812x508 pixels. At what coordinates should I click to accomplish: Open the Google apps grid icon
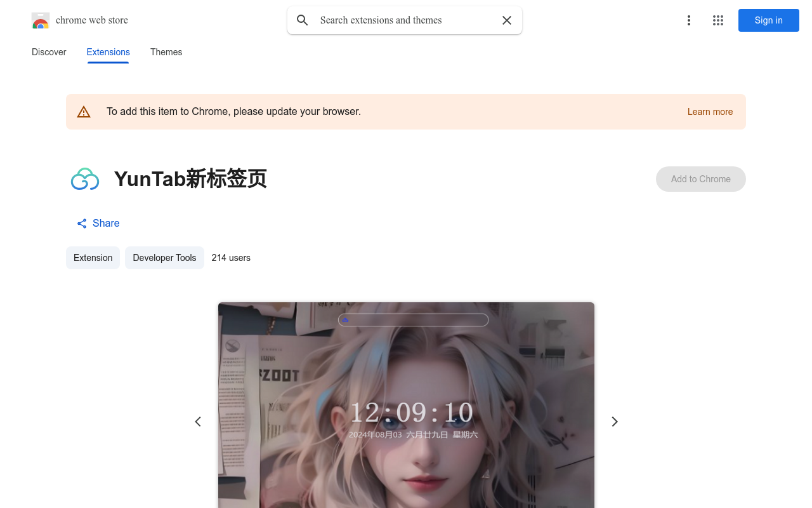point(718,20)
